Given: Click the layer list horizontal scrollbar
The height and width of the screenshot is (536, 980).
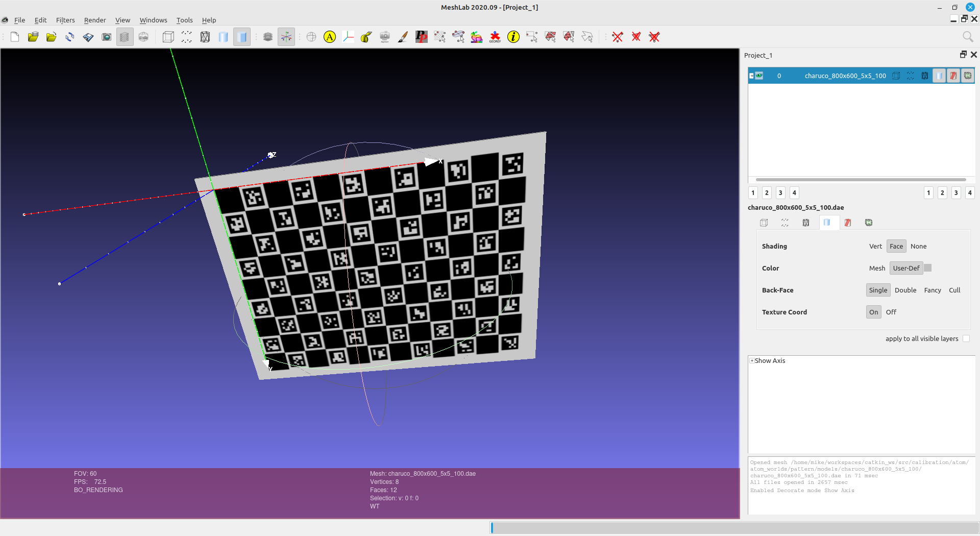Looking at the screenshot, I should pos(861,180).
